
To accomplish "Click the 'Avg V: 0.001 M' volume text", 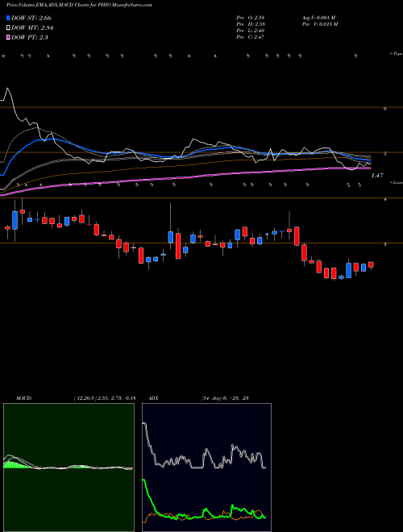I will (318, 17).
